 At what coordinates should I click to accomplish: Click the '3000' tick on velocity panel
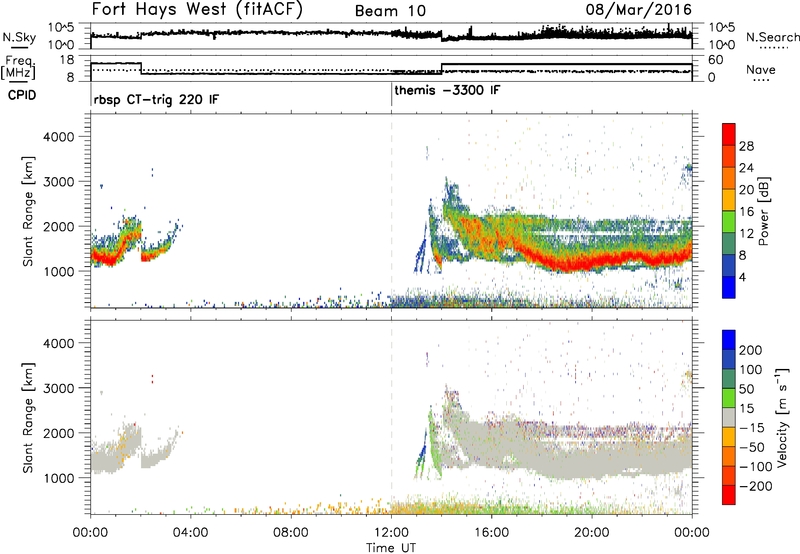(x=58, y=388)
